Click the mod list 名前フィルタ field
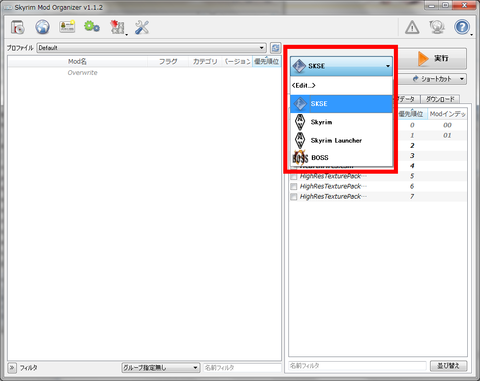This screenshot has width=480, height=381. tap(242, 368)
